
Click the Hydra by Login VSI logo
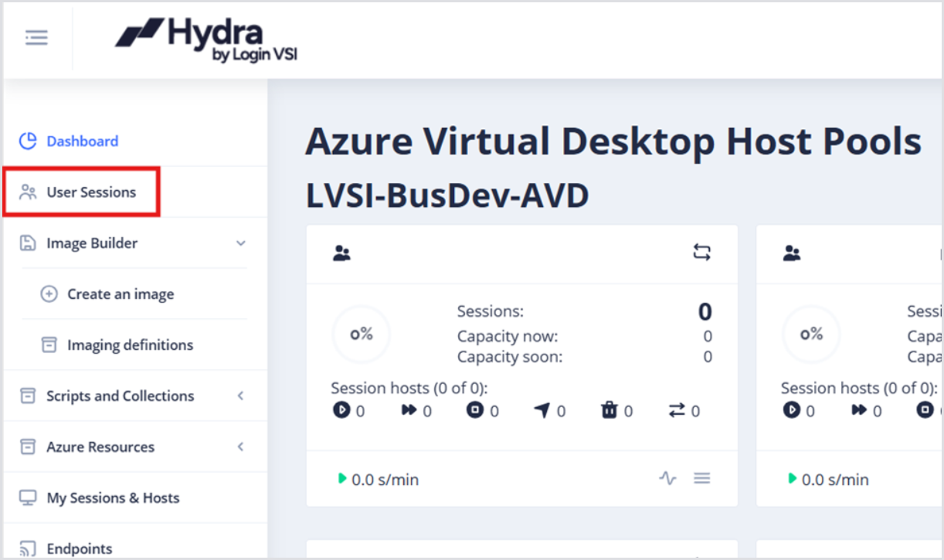[x=206, y=40]
